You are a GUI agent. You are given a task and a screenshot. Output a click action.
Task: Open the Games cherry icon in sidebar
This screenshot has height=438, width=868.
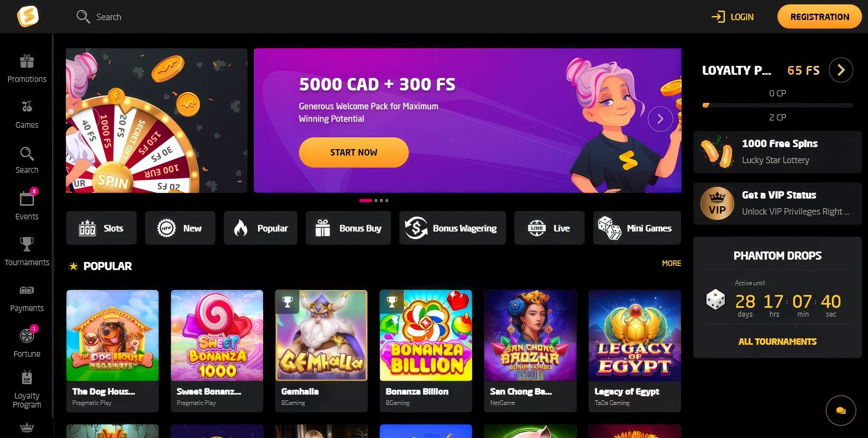click(27, 106)
